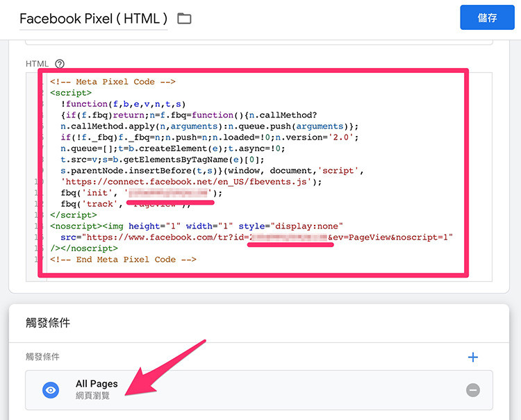
Task: Remove the All Pages trigger with the minus icon
Action: point(473,389)
